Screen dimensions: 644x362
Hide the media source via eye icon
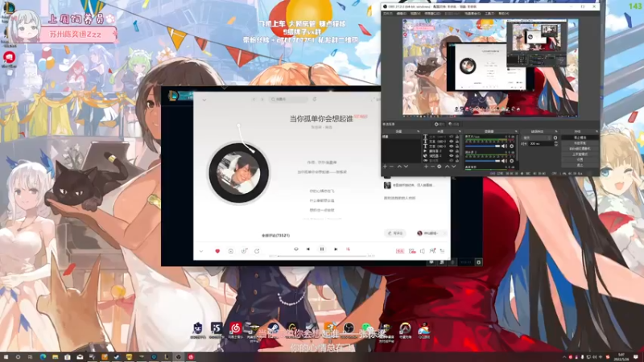(452, 151)
